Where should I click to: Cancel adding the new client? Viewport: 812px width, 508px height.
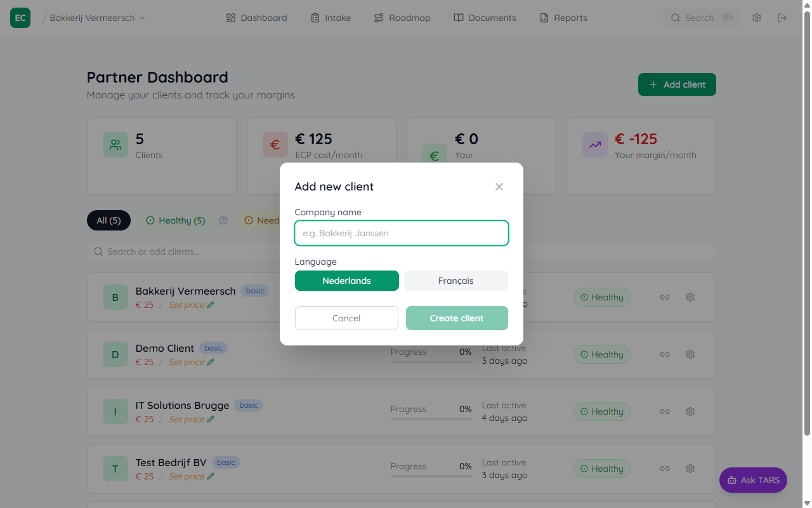pos(346,318)
